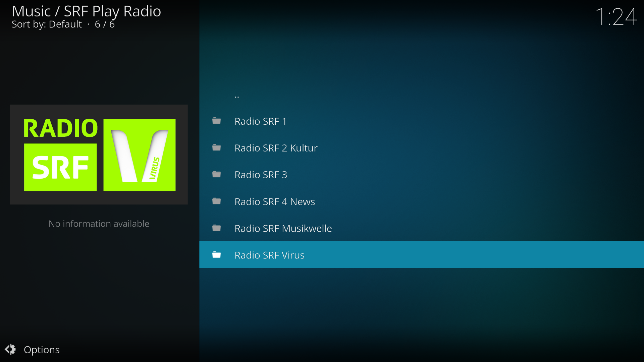Click folder icon next to Radio SRF 1
This screenshot has width=644, height=362.
point(217,121)
